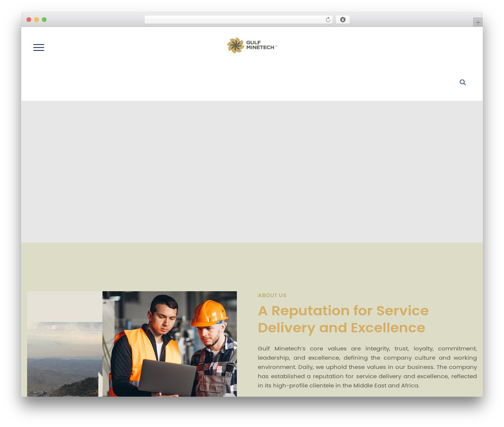Close the browser window via the red button
This screenshot has height=427, width=504.
29,20
